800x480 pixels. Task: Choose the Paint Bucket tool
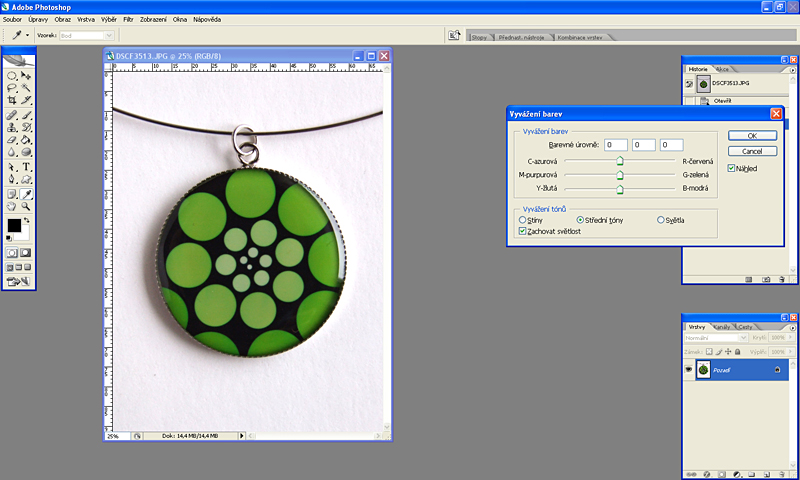click(26, 141)
